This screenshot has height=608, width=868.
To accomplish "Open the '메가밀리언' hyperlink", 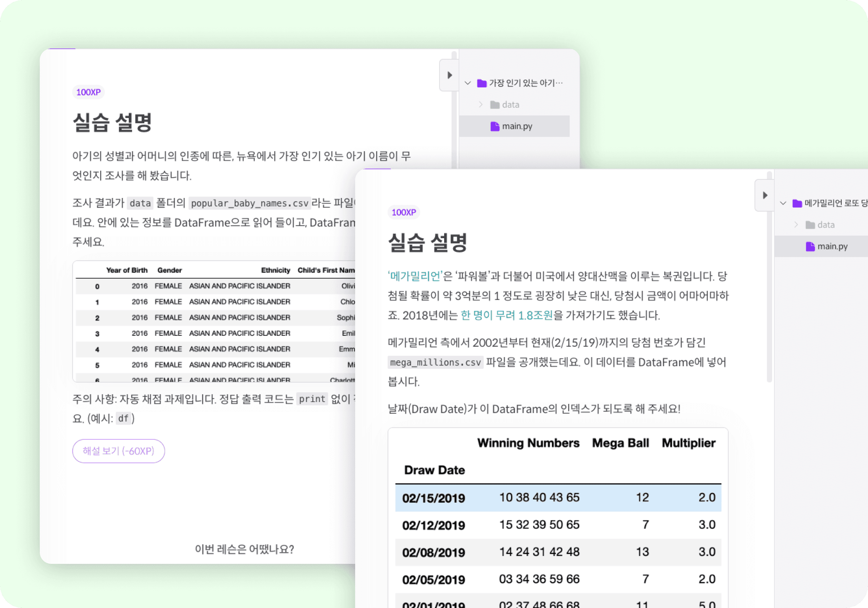I will point(415,276).
